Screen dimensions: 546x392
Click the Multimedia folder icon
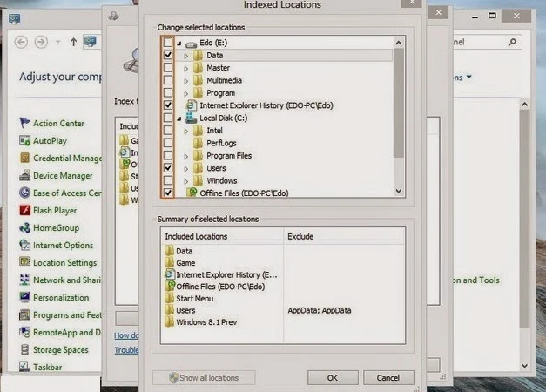[199, 80]
